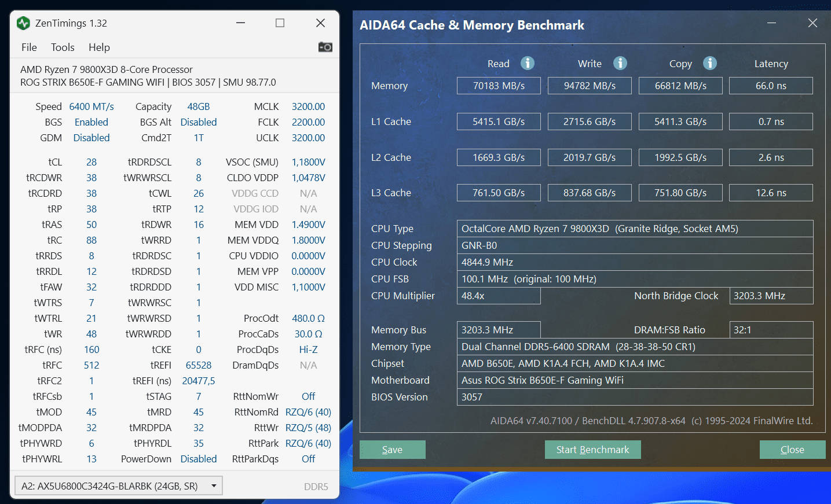This screenshot has height=504, width=831.
Task: Click PowerDown Disabled value
Action: (199, 459)
